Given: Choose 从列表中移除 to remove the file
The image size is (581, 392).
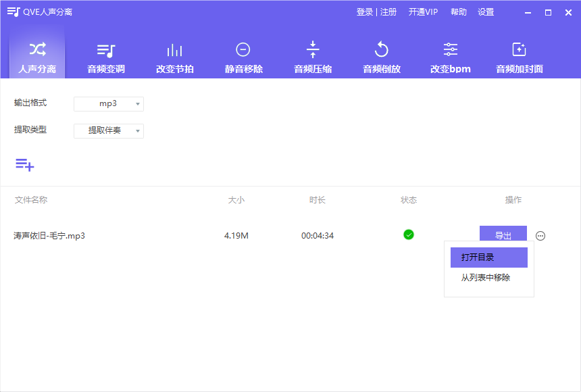Looking at the screenshot, I should [x=488, y=278].
